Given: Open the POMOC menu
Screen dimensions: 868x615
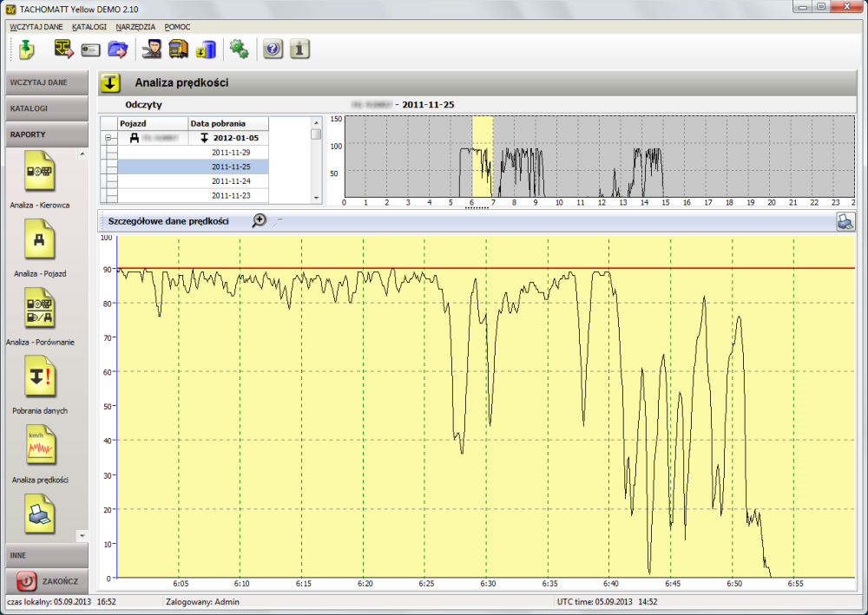Looking at the screenshot, I should coord(177,27).
